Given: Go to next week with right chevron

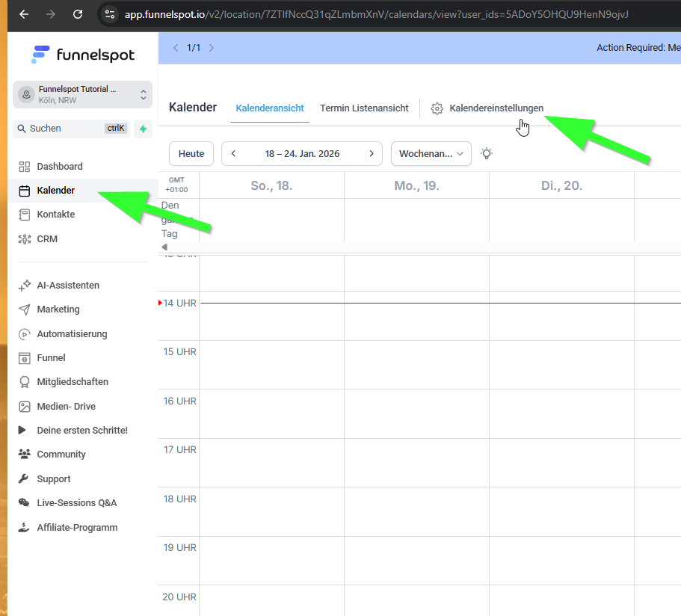Looking at the screenshot, I should pyautogui.click(x=372, y=153).
